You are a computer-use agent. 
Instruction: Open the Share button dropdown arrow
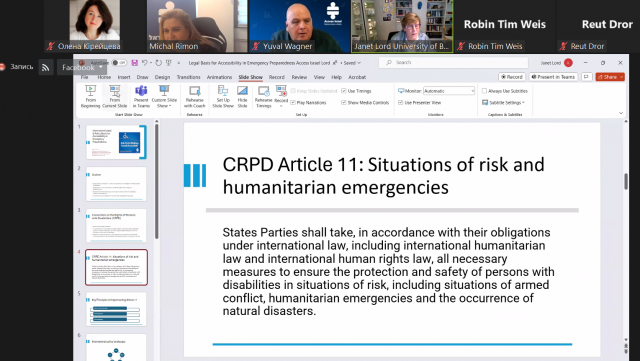[x=622, y=77]
